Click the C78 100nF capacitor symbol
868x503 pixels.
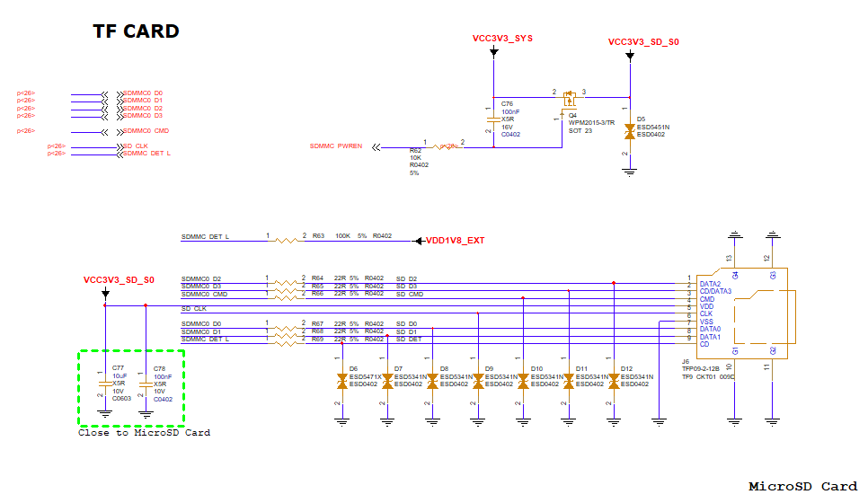pyautogui.click(x=146, y=384)
